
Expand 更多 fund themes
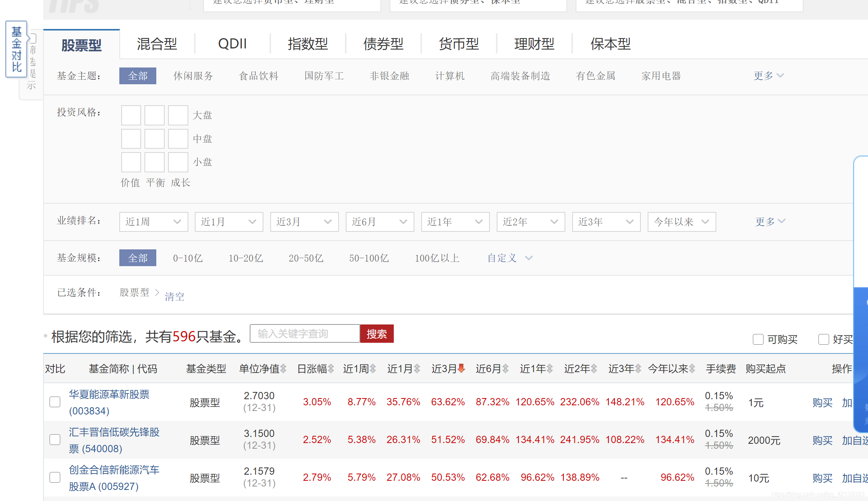[x=769, y=75]
